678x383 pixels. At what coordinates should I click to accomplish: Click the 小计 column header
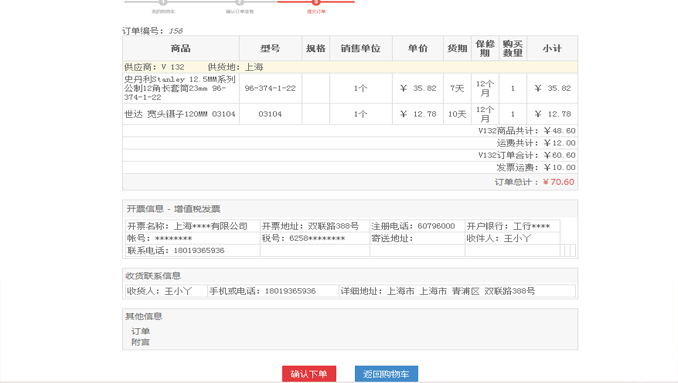(552, 48)
